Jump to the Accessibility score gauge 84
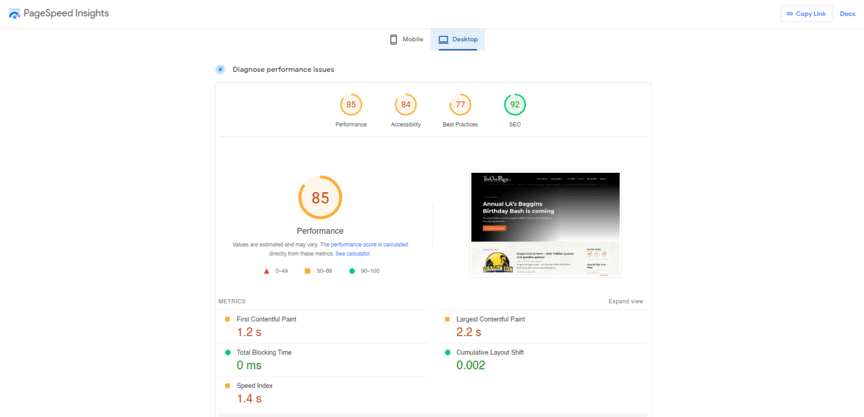The image size is (864, 417). point(405,105)
